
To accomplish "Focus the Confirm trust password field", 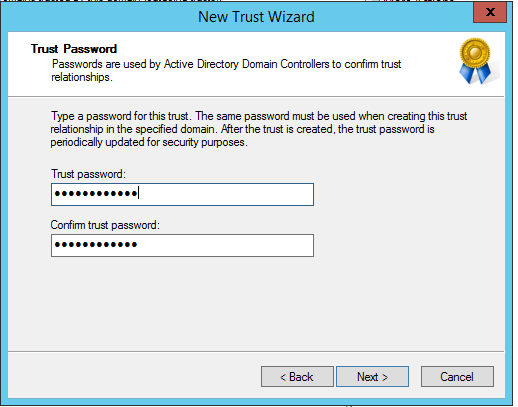I will point(182,245).
